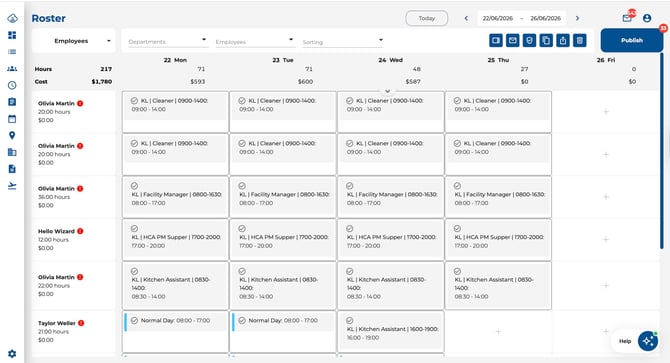Viewport: 670px width, 363px height.
Task: Click red alert badge beside Hello Wizard
Action: pos(80,231)
